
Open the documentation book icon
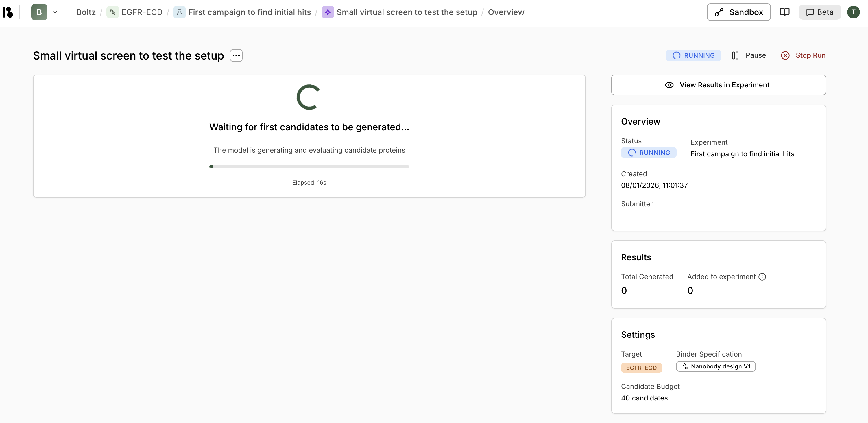coord(784,12)
